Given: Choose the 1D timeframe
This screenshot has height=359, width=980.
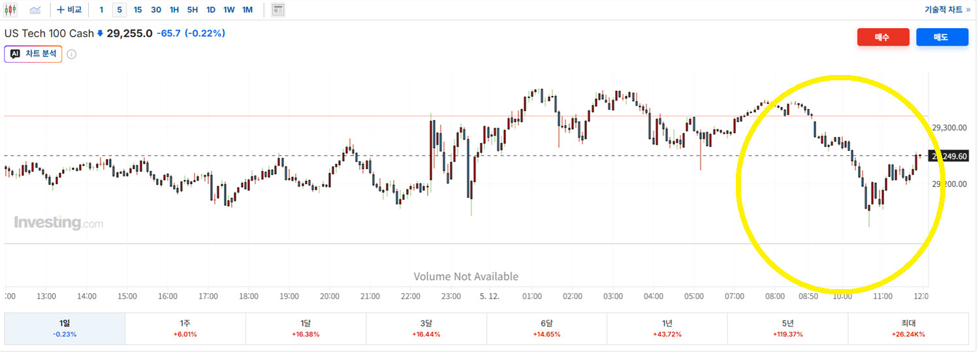Looking at the screenshot, I should pyautogui.click(x=211, y=10).
